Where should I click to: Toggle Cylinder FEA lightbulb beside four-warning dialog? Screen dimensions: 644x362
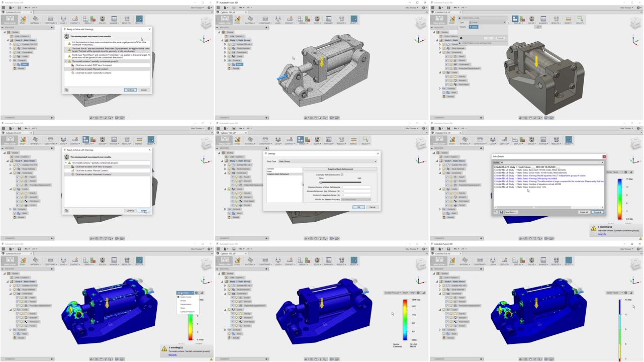pyautogui.click(x=15, y=44)
